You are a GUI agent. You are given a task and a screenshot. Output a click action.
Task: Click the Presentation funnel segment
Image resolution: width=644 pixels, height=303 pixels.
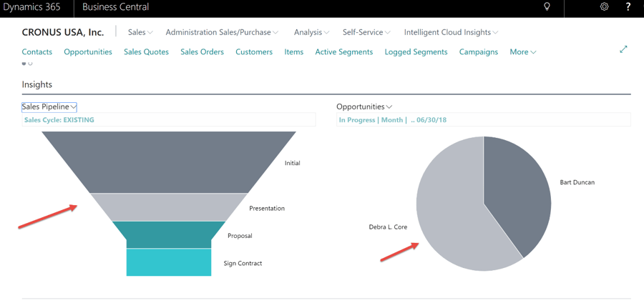[169, 207]
